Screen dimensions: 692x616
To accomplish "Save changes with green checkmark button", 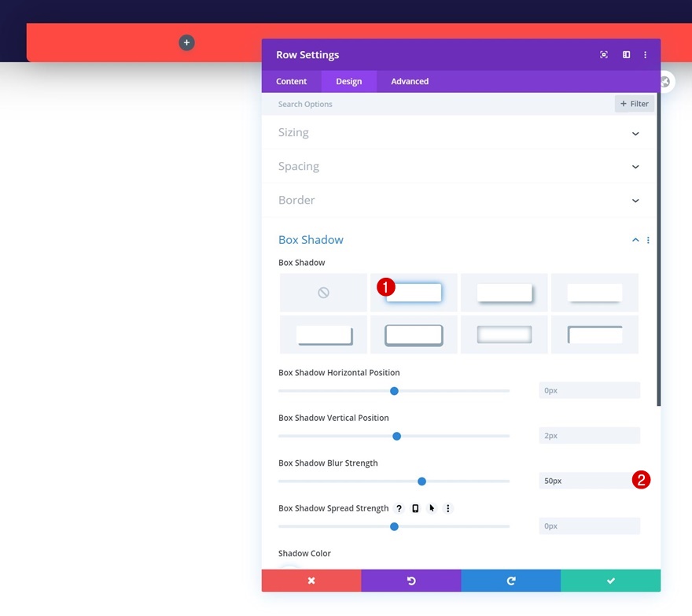I will pyautogui.click(x=611, y=581).
